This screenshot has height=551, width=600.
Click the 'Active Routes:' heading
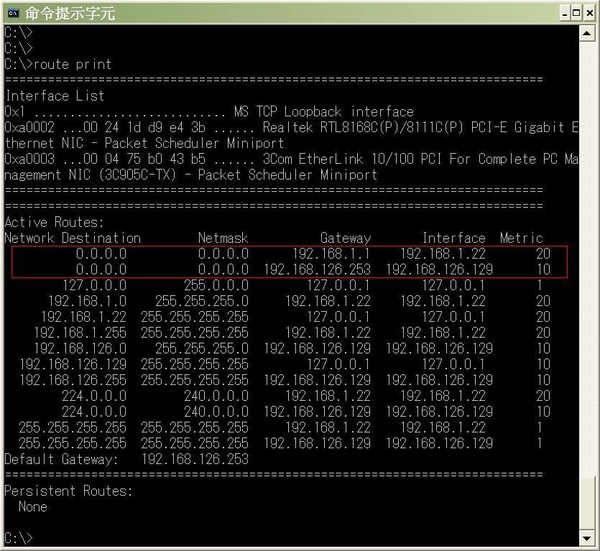(x=54, y=222)
